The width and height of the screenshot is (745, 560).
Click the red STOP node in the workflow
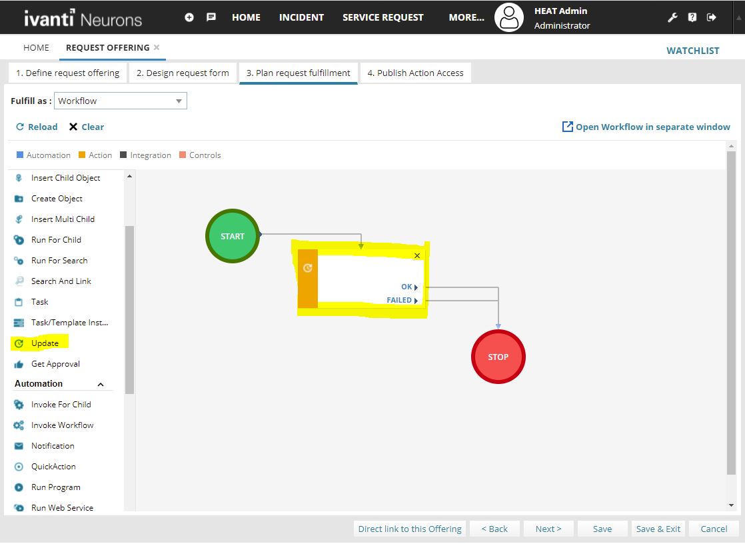point(498,357)
